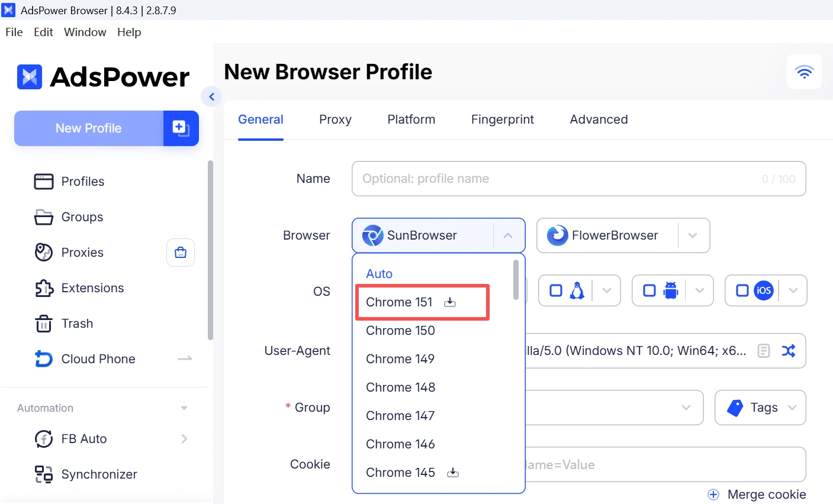The image size is (833, 504).
Task: Select Chrome 147 from the list
Action: (400, 416)
